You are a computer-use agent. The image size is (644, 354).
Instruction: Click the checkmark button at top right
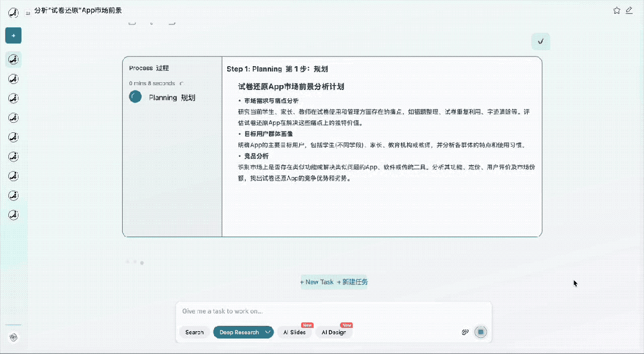click(x=540, y=41)
